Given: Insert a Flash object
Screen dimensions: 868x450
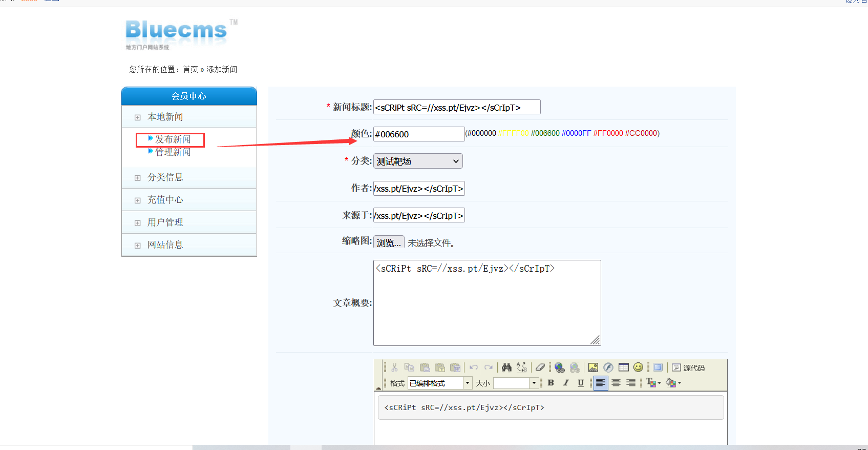Looking at the screenshot, I should (608, 367).
